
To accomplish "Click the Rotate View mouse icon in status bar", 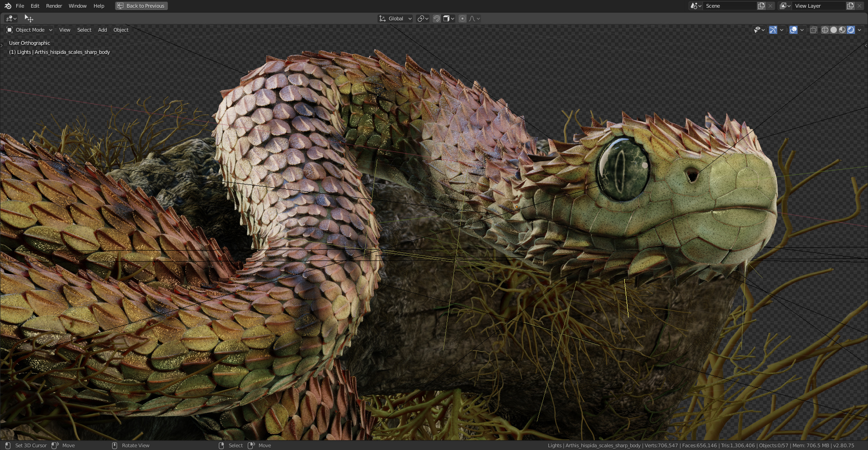I will click(x=114, y=445).
